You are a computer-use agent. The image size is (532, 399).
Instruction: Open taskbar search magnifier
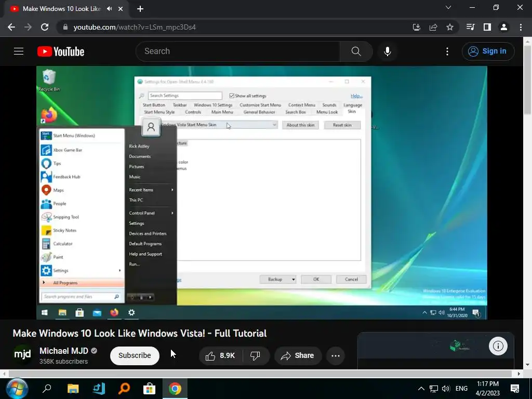point(46,389)
